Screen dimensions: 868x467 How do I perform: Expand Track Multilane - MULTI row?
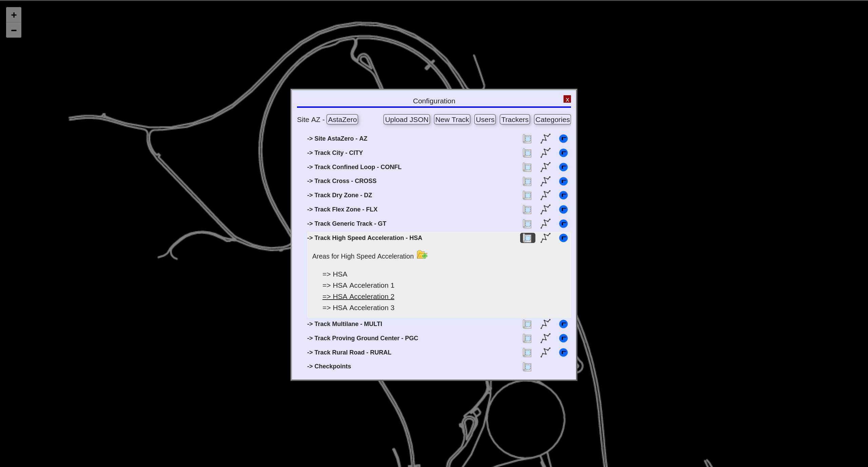click(x=344, y=324)
